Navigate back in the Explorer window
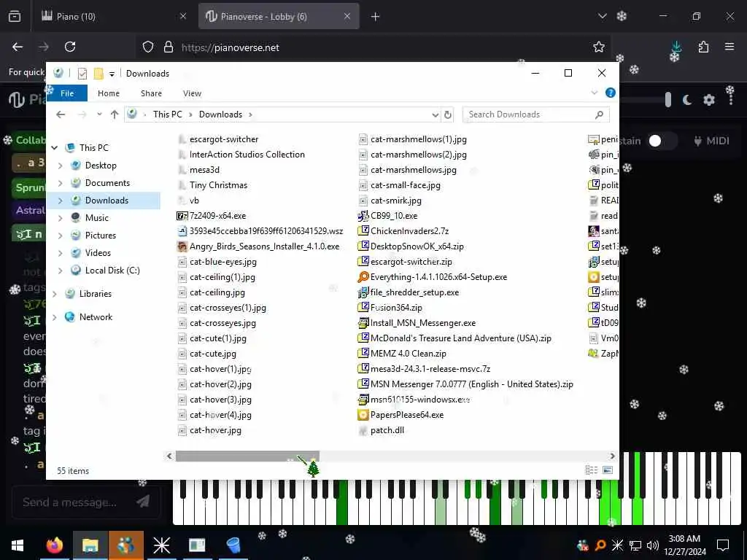This screenshot has width=747, height=560. pyautogui.click(x=61, y=114)
